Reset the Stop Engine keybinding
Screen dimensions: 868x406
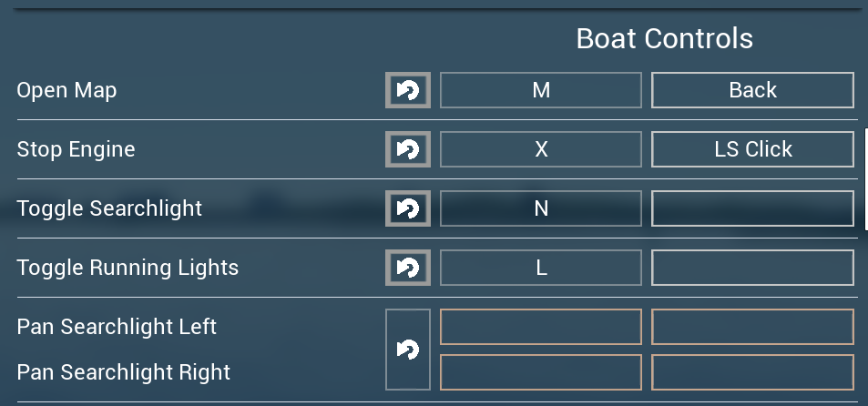point(407,149)
